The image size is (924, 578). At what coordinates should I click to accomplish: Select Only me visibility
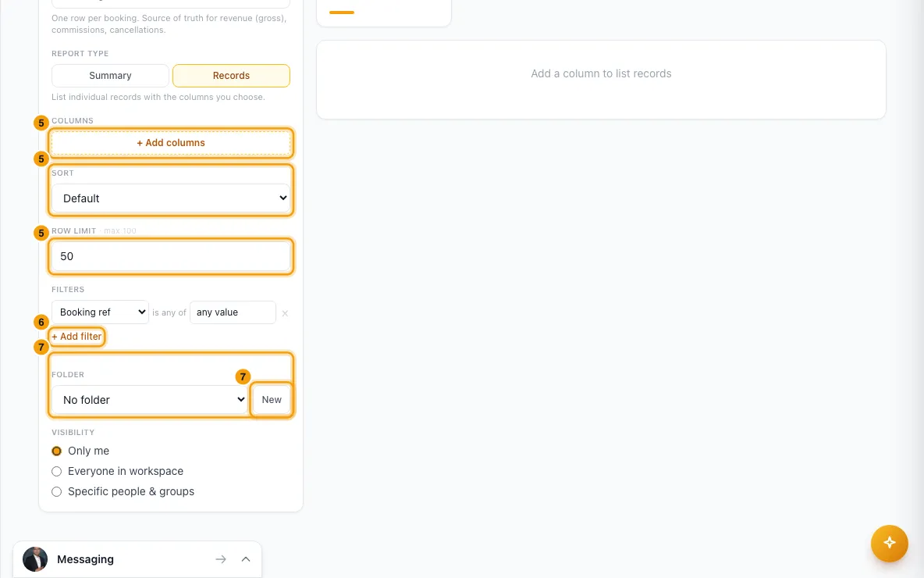[x=56, y=451]
